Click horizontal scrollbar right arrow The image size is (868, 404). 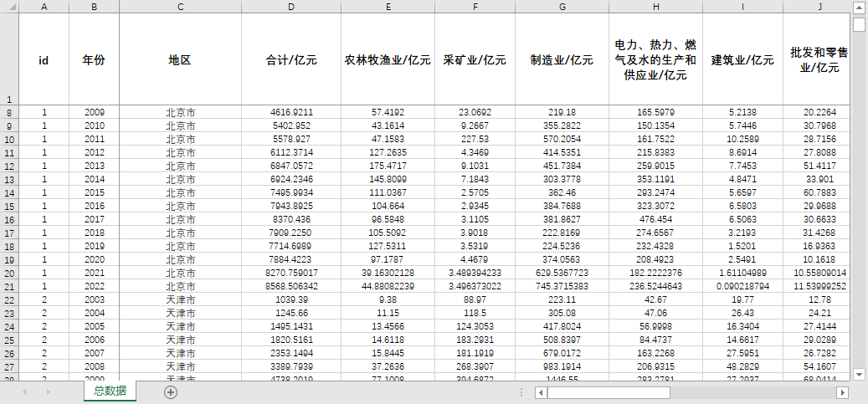click(843, 392)
